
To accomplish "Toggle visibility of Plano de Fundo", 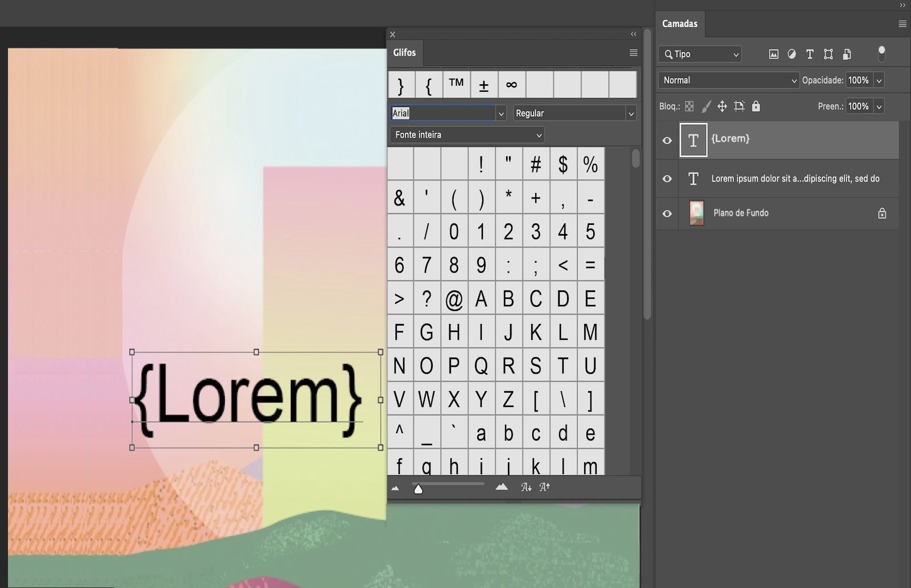I will point(667,213).
